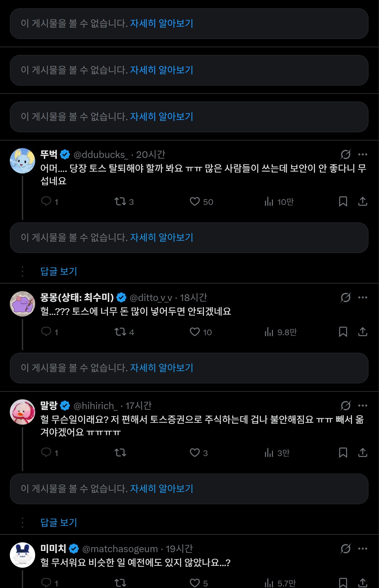Screen dimensions: 379x588
Task: Open more menu on 말랑's post
Action: click(x=363, y=406)
